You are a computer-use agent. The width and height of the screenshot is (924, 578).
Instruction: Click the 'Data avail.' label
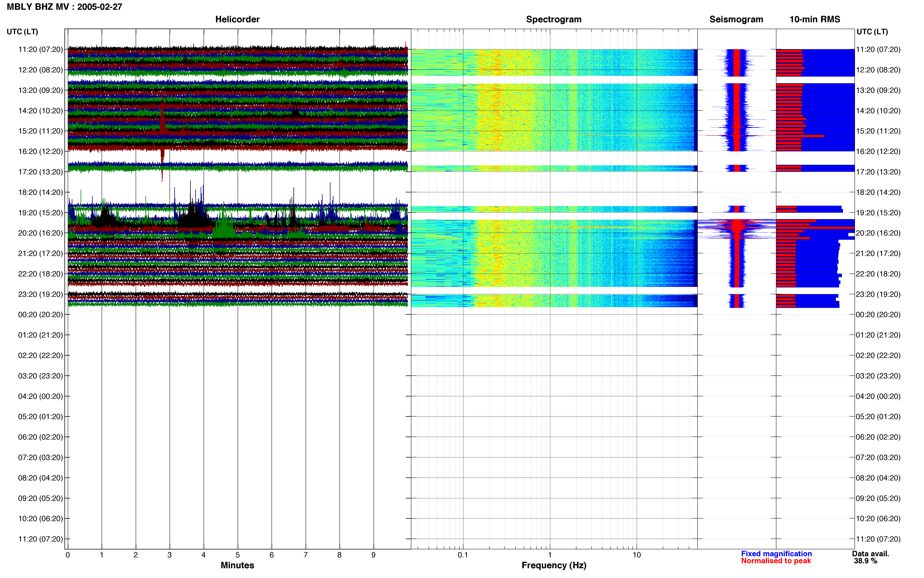point(870,554)
